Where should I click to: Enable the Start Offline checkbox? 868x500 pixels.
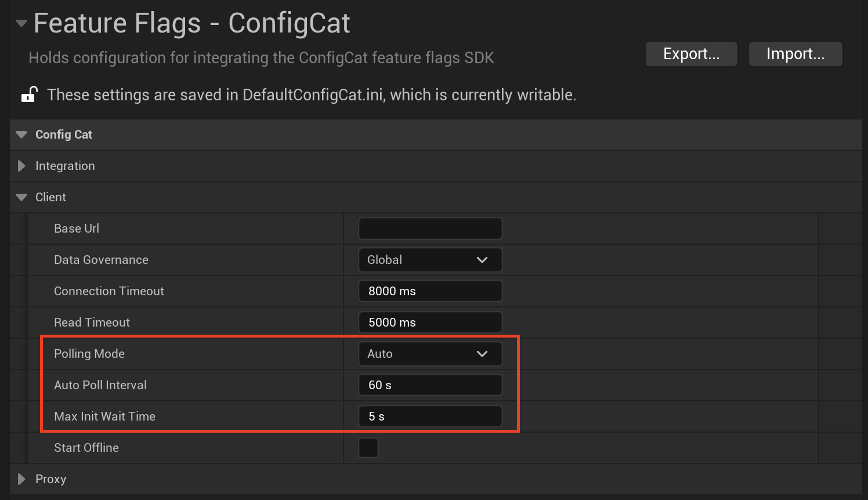tap(368, 447)
